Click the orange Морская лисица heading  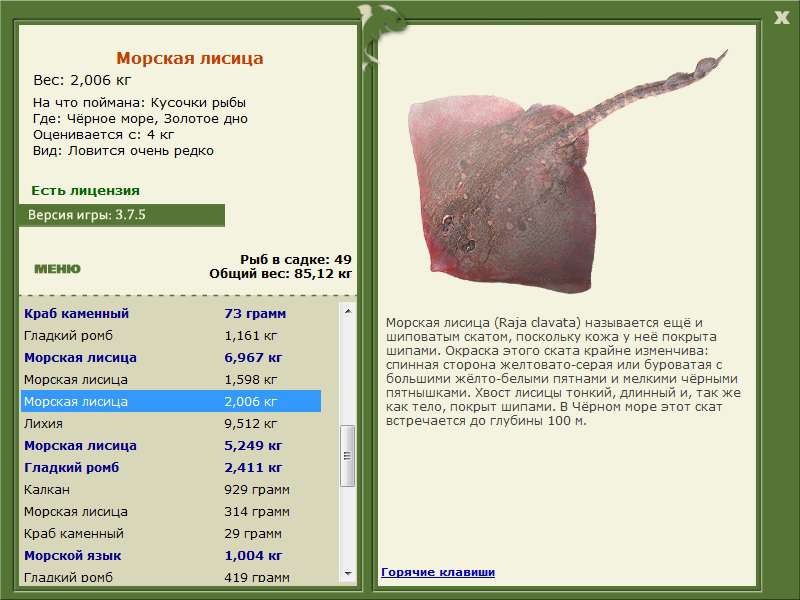[x=190, y=58]
